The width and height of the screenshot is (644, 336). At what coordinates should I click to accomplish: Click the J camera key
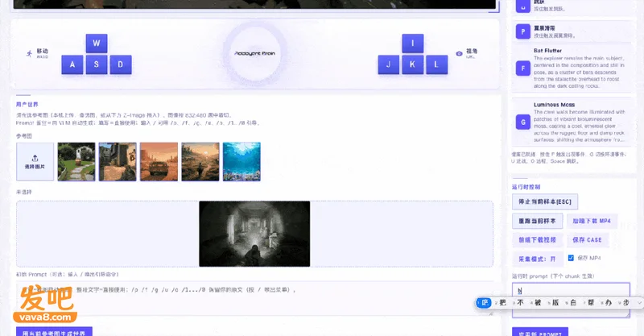[x=389, y=64]
